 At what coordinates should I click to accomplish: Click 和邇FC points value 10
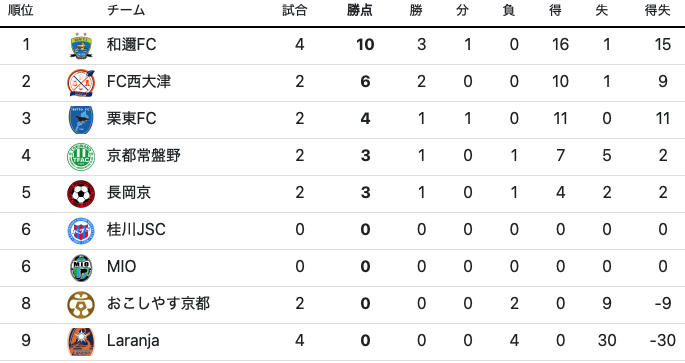(x=365, y=45)
